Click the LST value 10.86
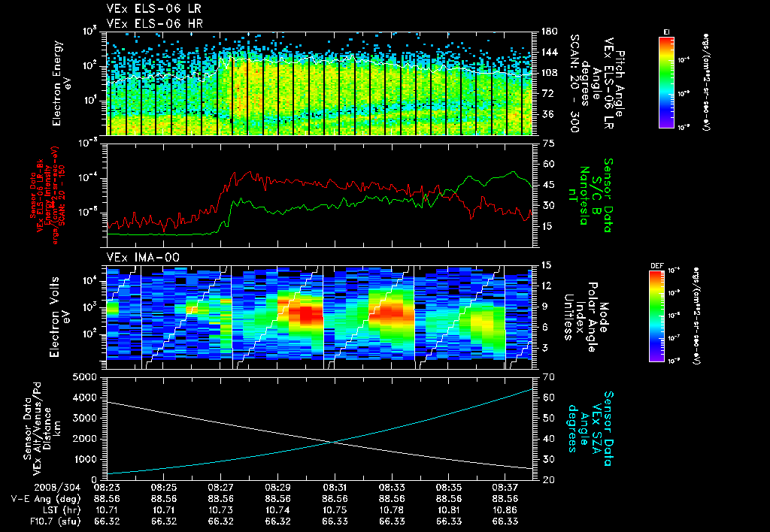770x532 pixels. [505, 510]
